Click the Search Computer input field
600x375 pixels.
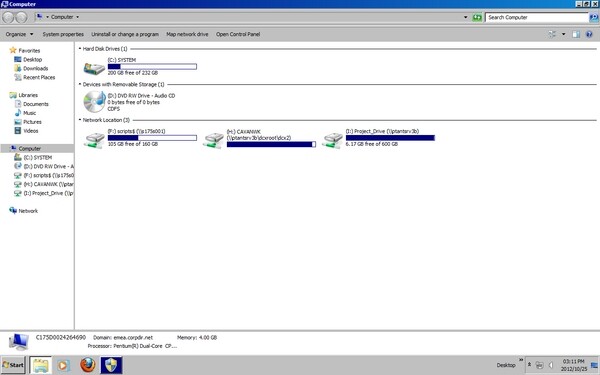pos(537,17)
